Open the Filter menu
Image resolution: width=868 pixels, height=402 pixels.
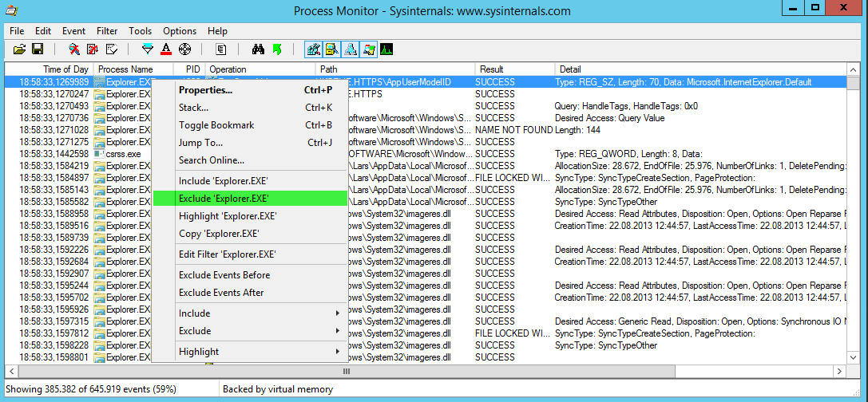(107, 31)
